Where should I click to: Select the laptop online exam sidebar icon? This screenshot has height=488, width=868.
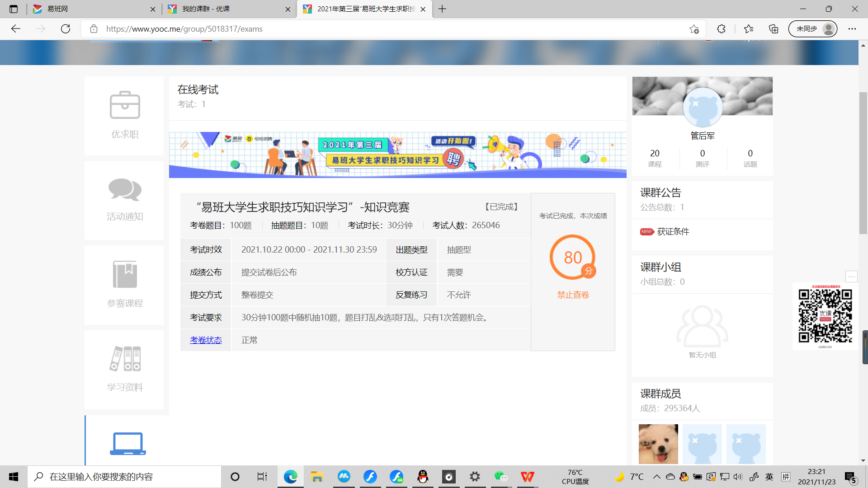click(127, 444)
